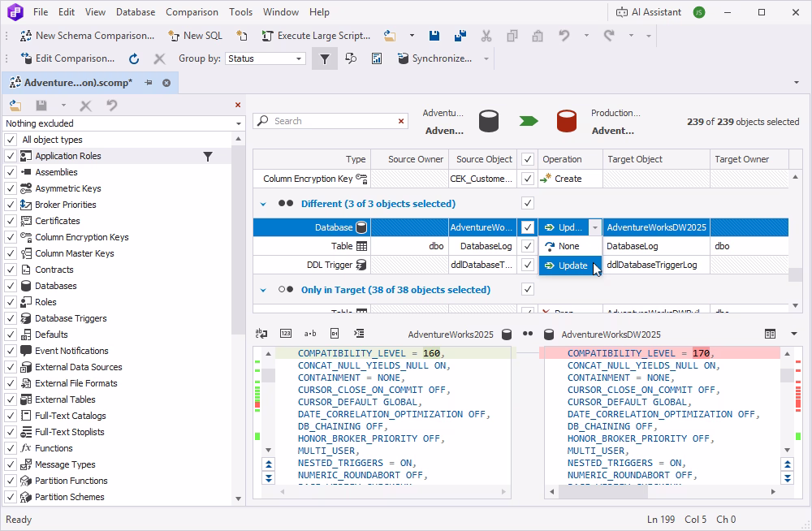Open the diff view layout dropdown arrow

(794, 335)
